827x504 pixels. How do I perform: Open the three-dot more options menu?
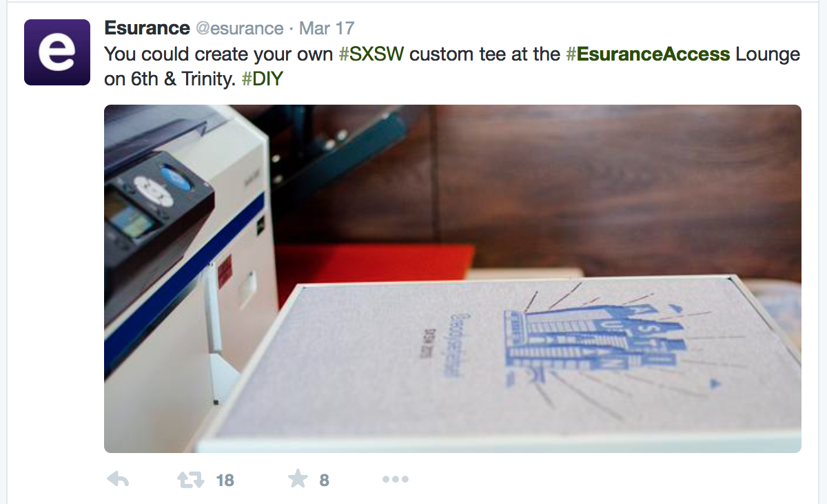[x=396, y=479]
